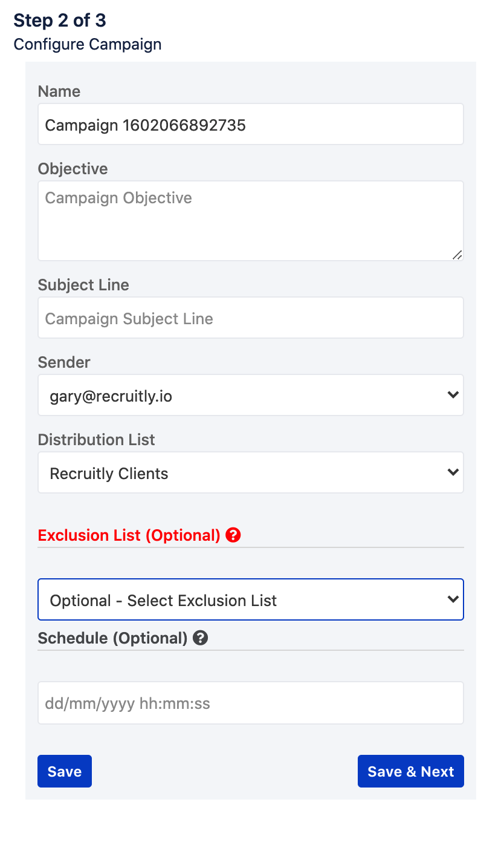Click the Save button
Viewport: 504px width, 848px height.
(x=65, y=771)
